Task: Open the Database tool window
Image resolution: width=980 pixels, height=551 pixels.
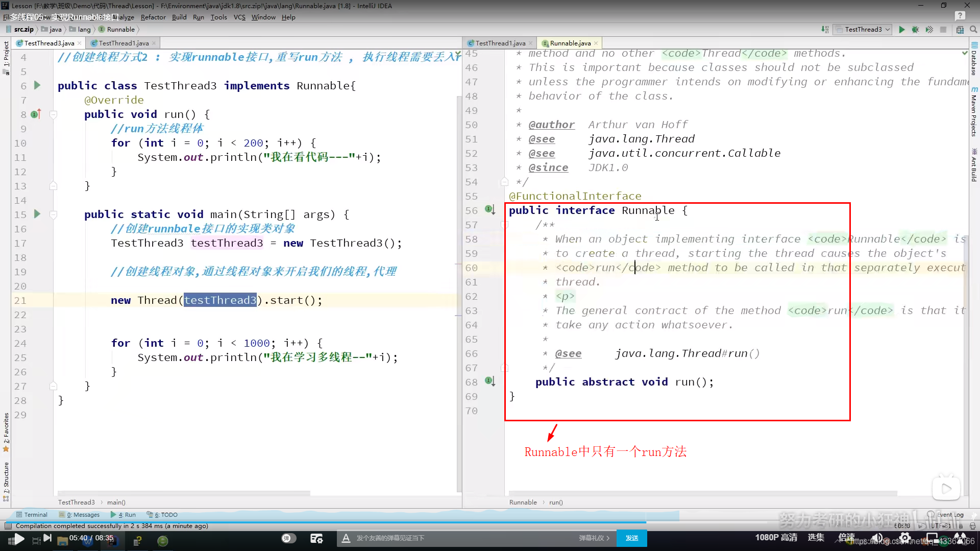Action: pos(974,59)
